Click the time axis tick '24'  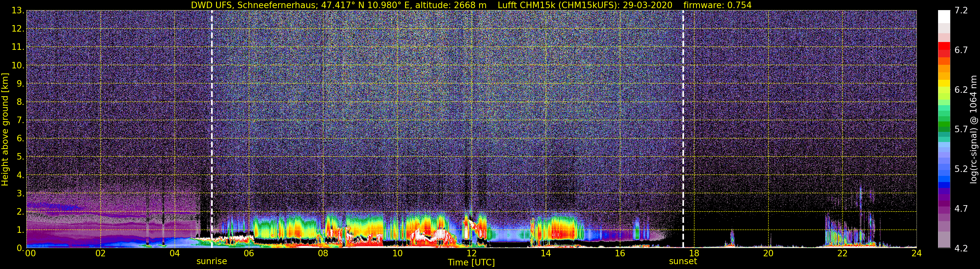(917, 254)
